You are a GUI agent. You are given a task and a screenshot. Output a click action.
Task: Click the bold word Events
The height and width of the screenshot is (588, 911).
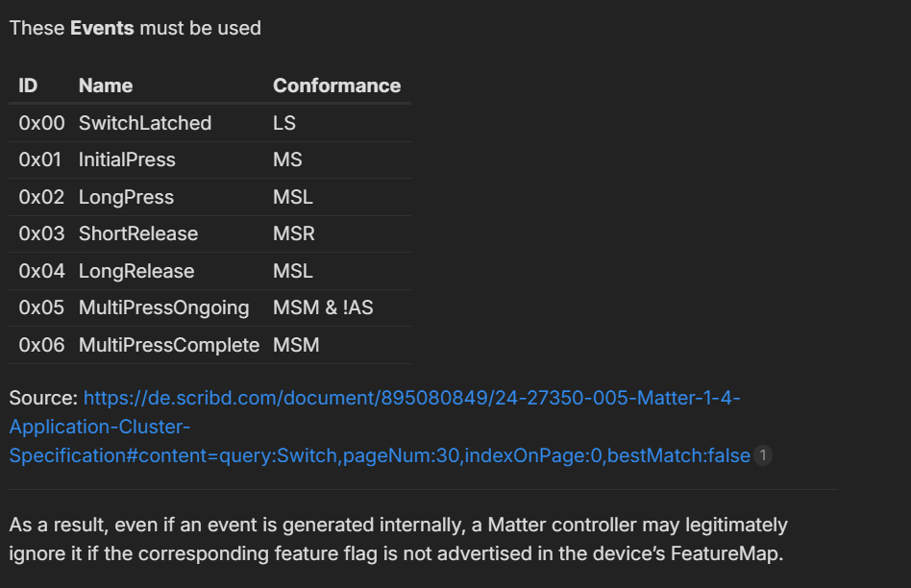102,28
